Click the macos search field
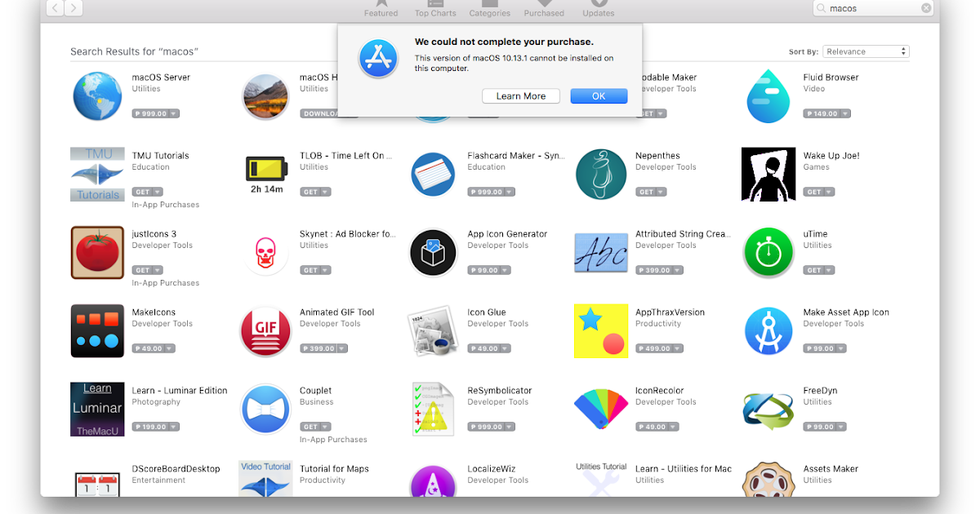Viewport: 980px width, 514px height. (874, 8)
